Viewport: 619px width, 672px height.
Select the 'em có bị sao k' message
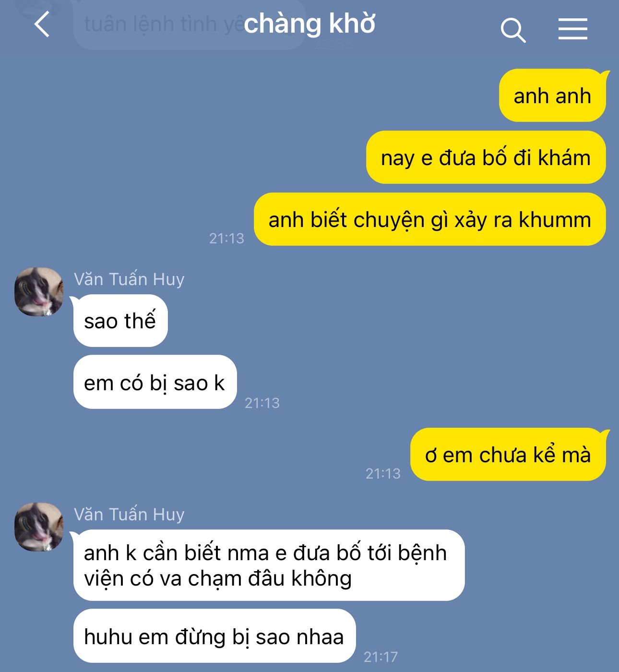click(155, 383)
